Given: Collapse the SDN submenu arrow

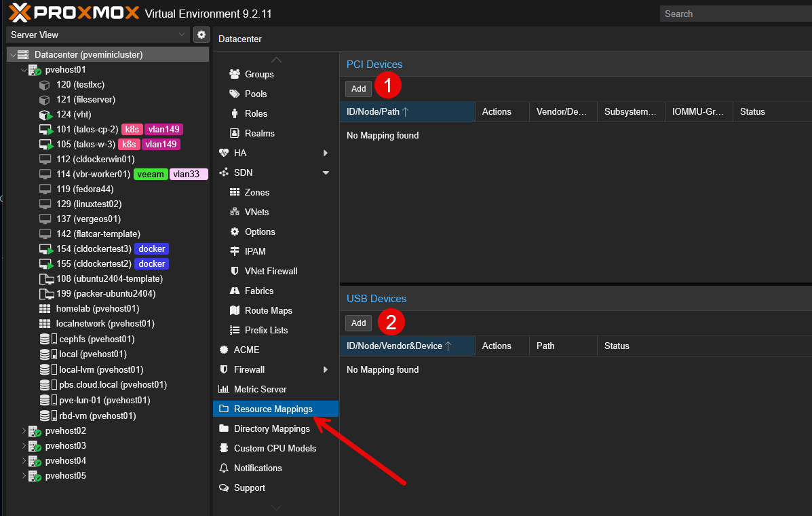Looking at the screenshot, I should [326, 172].
